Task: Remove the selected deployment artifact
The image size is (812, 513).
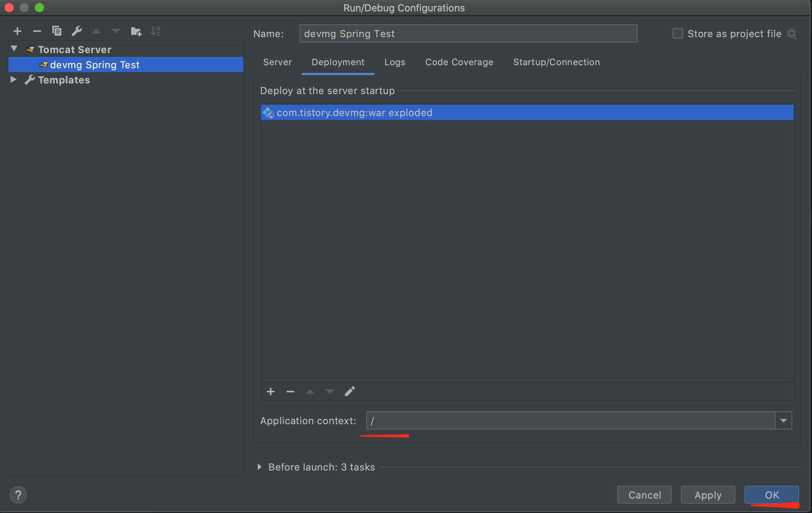Action: (x=290, y=392)
